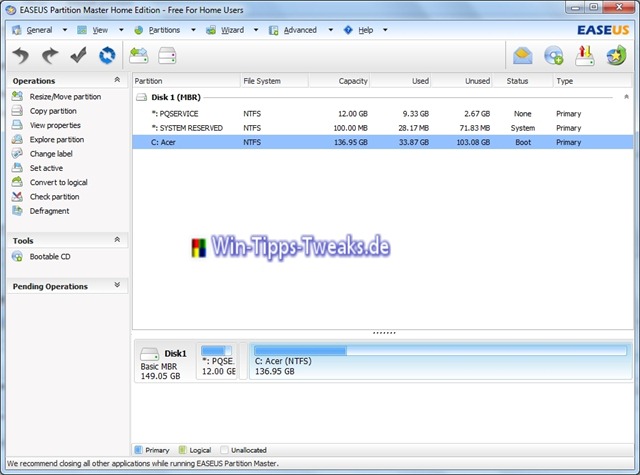
Task: Click the Explore partition link
Action: point(57,140)
